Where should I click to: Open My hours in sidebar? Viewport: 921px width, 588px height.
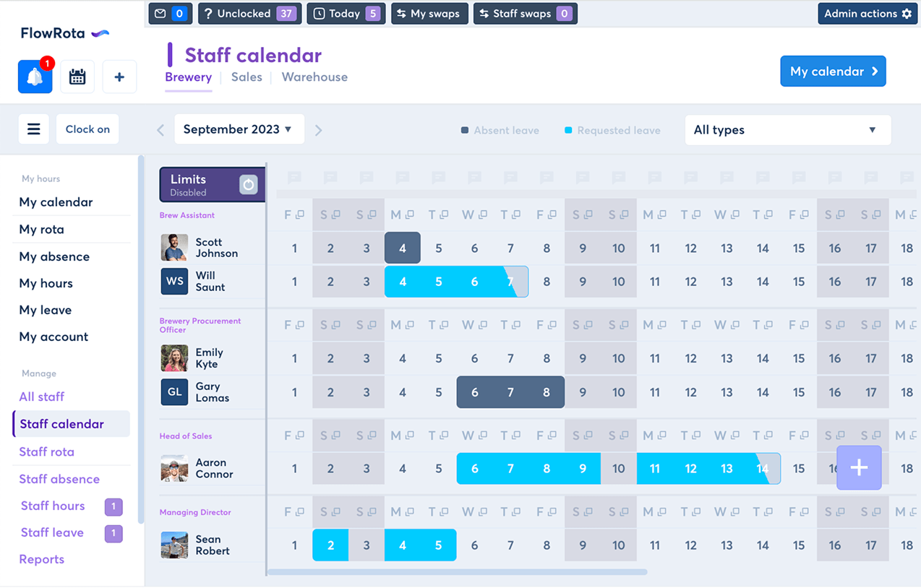pos(46,283)
